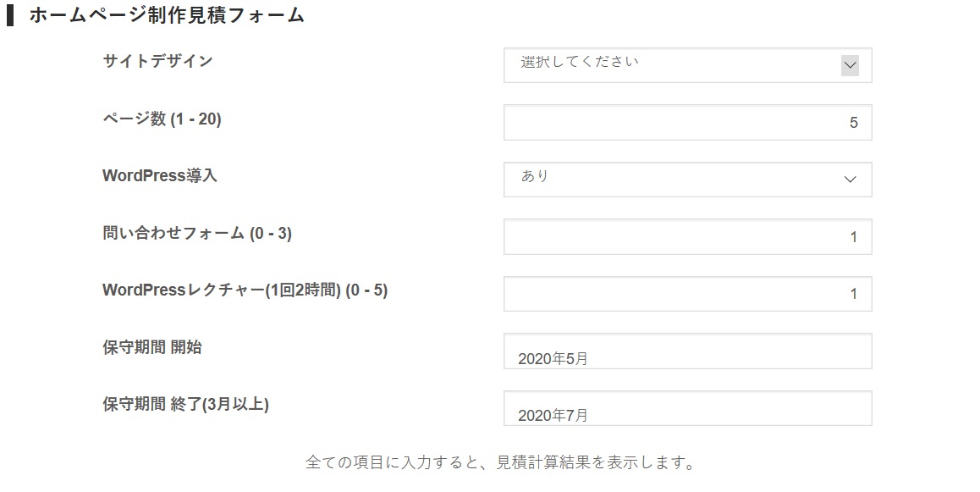980x492 pixels.
Task: Click the サイトデザイン label
Action: pyautogui.click(x=157, y=61)
